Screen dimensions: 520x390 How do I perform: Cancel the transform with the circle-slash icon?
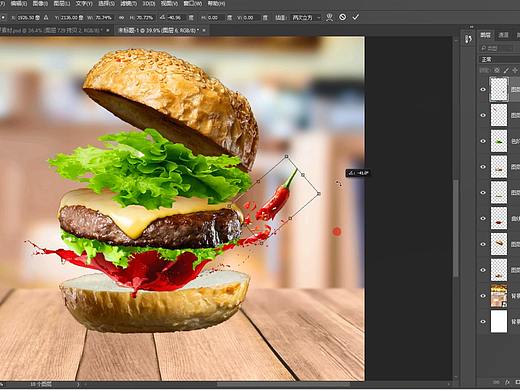(x=342, y=17)
